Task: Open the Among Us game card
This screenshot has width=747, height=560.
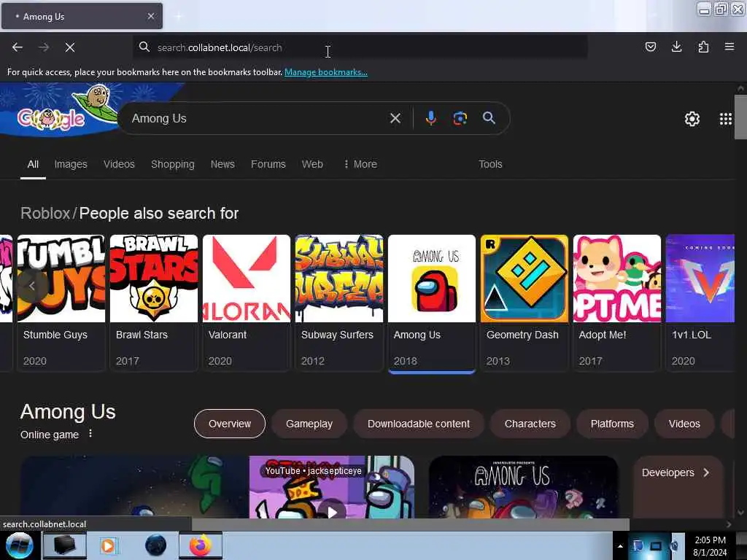Action: point(432,303)
